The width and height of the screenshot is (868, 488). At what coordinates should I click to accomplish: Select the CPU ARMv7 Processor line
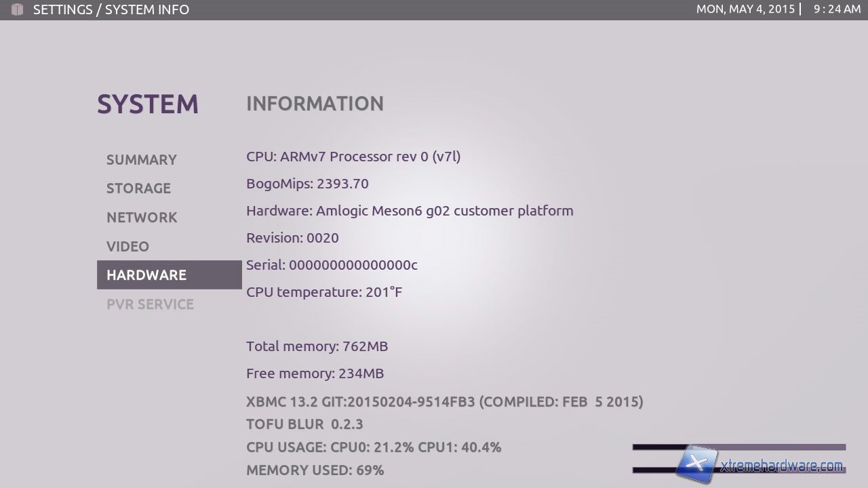pyautogui.click(x=353, y=157)
